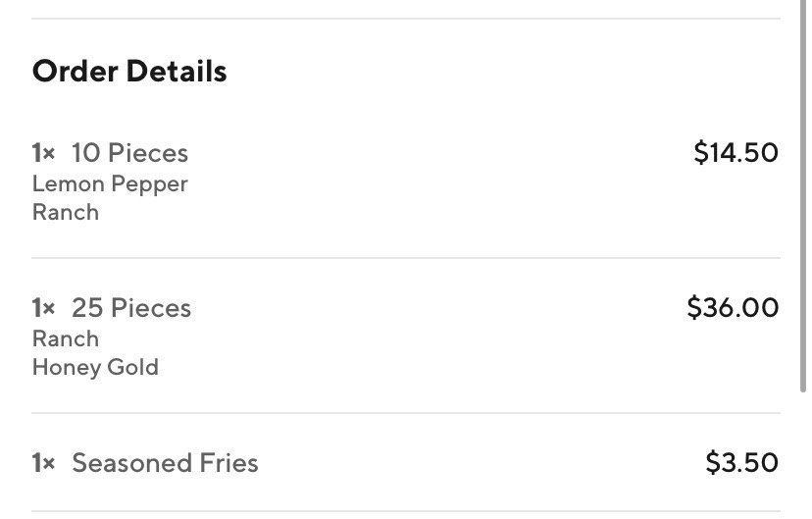
Task: Select the Lemon Pepper flavor text
Action: pos(110,183)
